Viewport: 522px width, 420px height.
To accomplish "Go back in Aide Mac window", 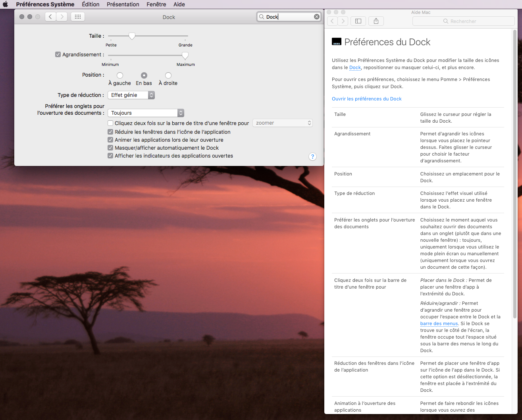I will tap(332, 21).
